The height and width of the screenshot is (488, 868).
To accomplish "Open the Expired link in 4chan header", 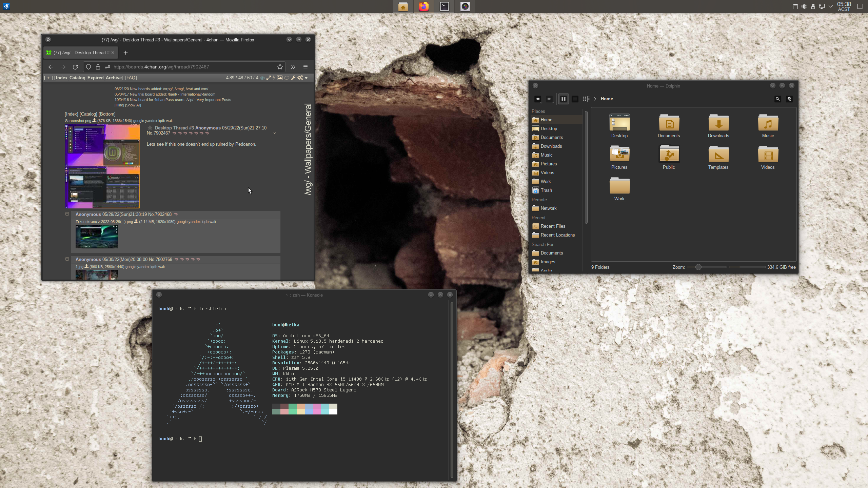I will [x=95, y=78].
